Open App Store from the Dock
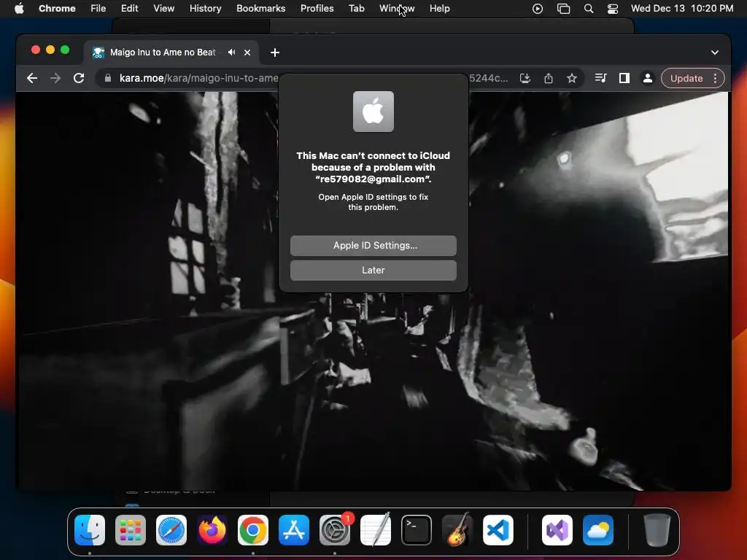 [294, 530]
